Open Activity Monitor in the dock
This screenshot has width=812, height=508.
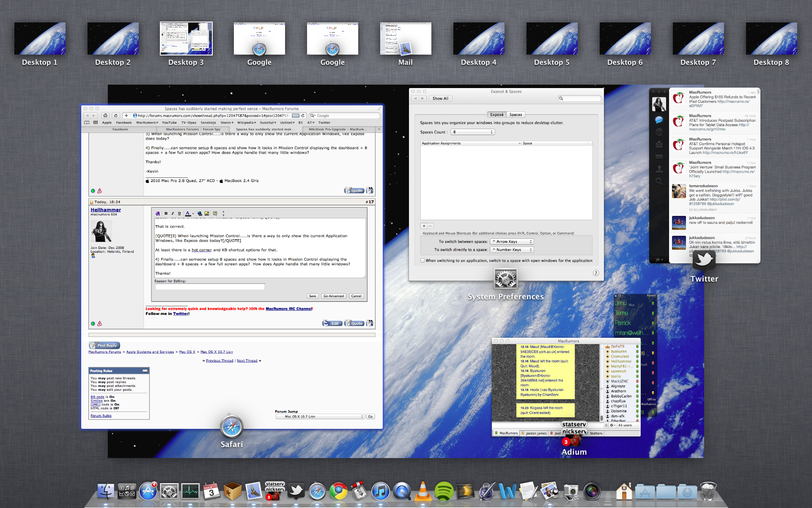coord(190,491)
